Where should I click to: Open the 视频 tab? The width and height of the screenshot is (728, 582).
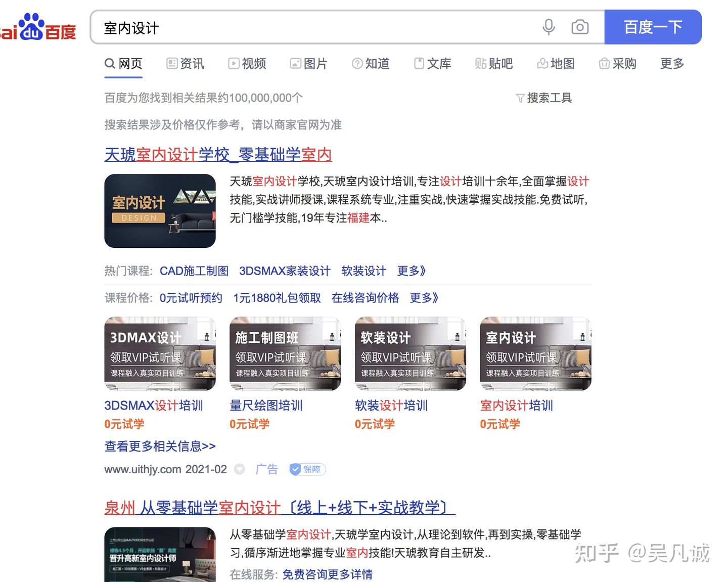click(x=247, y=64)
